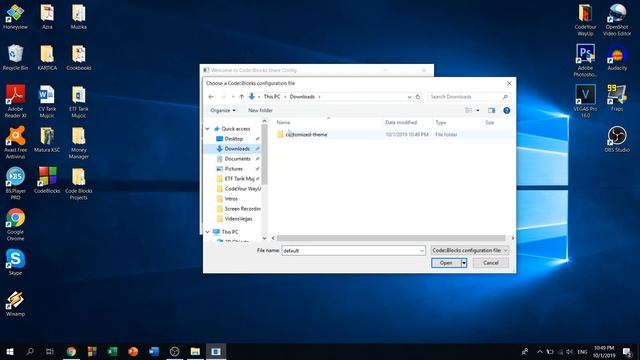Open Google Chrome desktop shortcut
The image size is (640, 360).
point(15,224)
